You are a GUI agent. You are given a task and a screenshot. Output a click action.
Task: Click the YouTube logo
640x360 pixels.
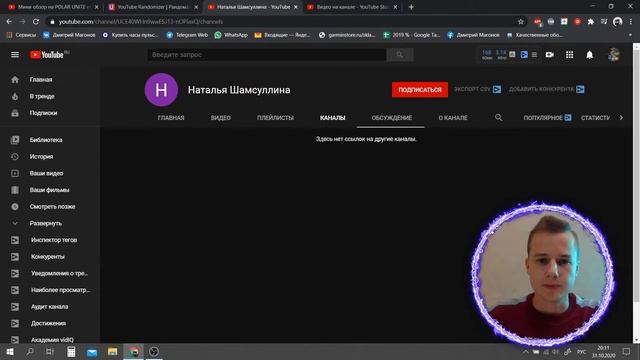47,55
